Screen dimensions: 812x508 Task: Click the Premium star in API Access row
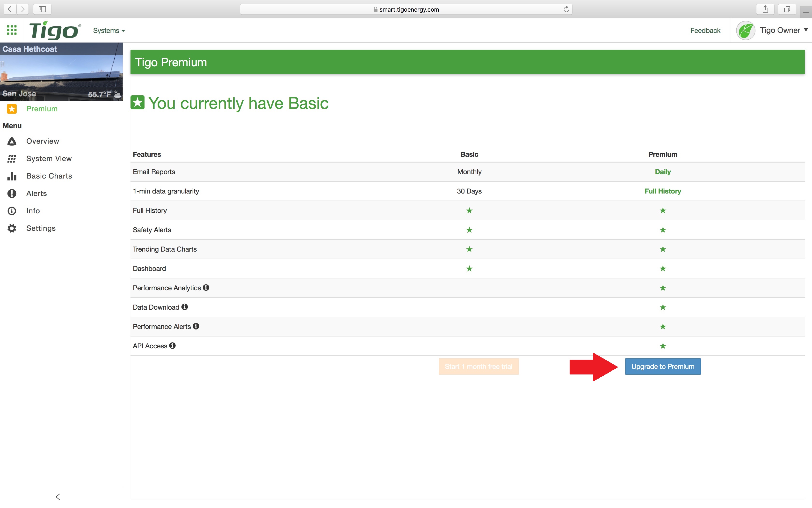tap(663, 346)
